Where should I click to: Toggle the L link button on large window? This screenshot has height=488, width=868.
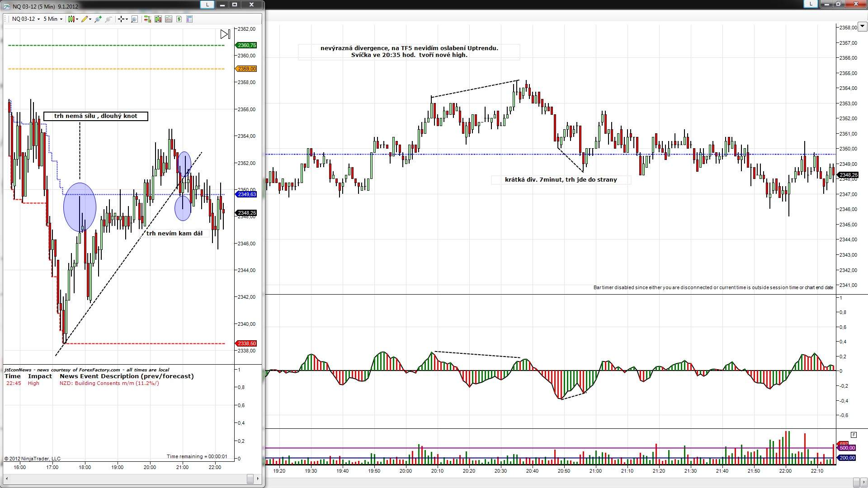click(x=811, y=4)
